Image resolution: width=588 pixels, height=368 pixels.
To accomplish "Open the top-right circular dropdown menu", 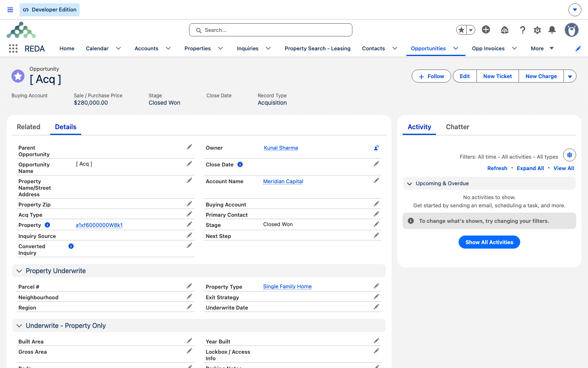I will (x=575, y=10).
